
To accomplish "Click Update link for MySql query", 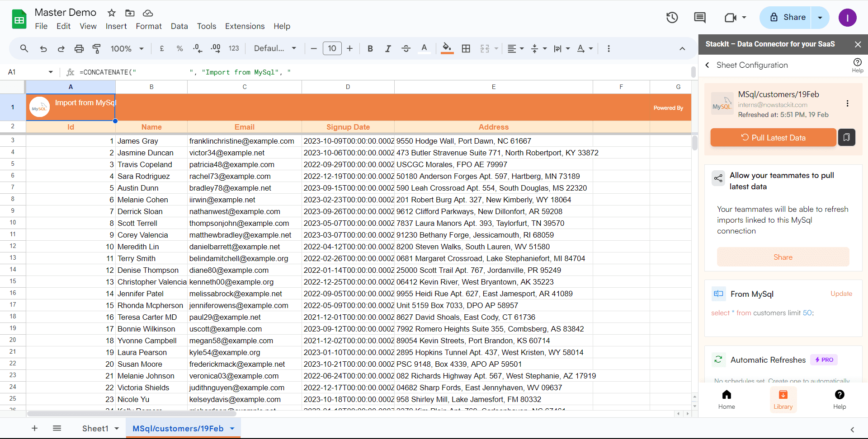I will (x=841, y=294).
